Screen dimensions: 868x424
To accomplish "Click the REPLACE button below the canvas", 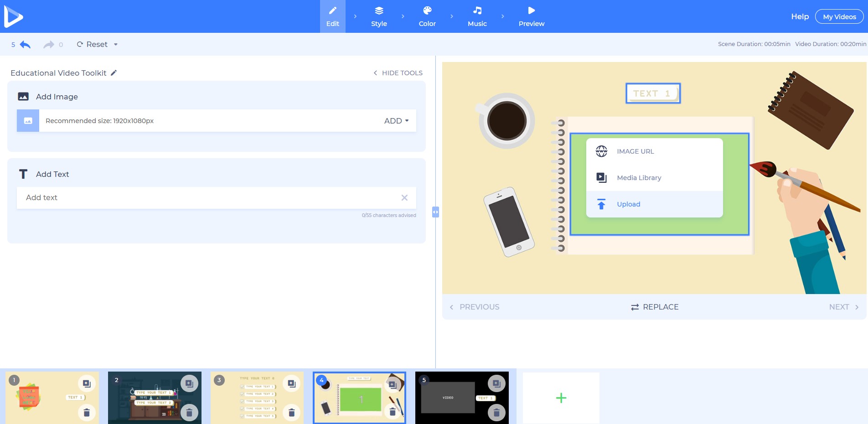I will pyautogui.click(x=654, y=306).
